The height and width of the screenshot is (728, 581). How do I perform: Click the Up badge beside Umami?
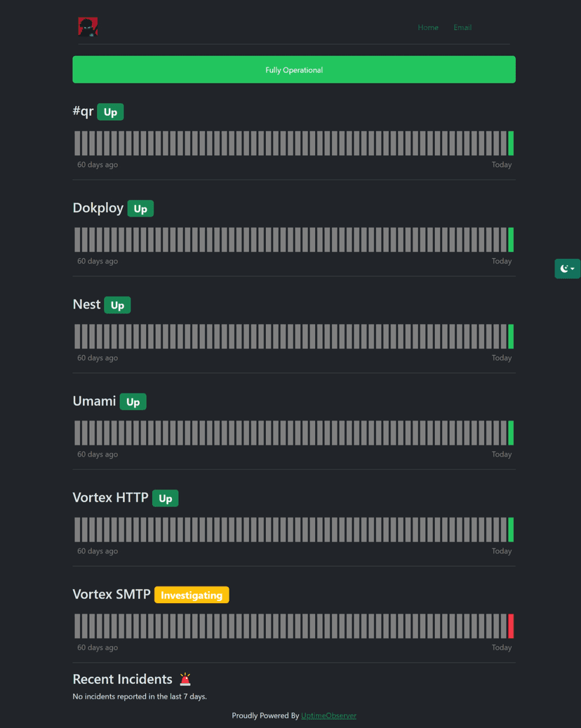point(133,402)
